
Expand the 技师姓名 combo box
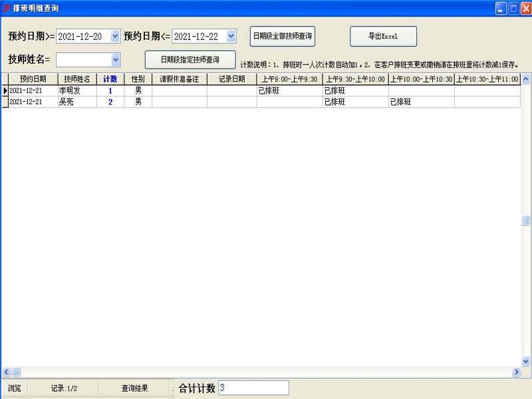115,60
